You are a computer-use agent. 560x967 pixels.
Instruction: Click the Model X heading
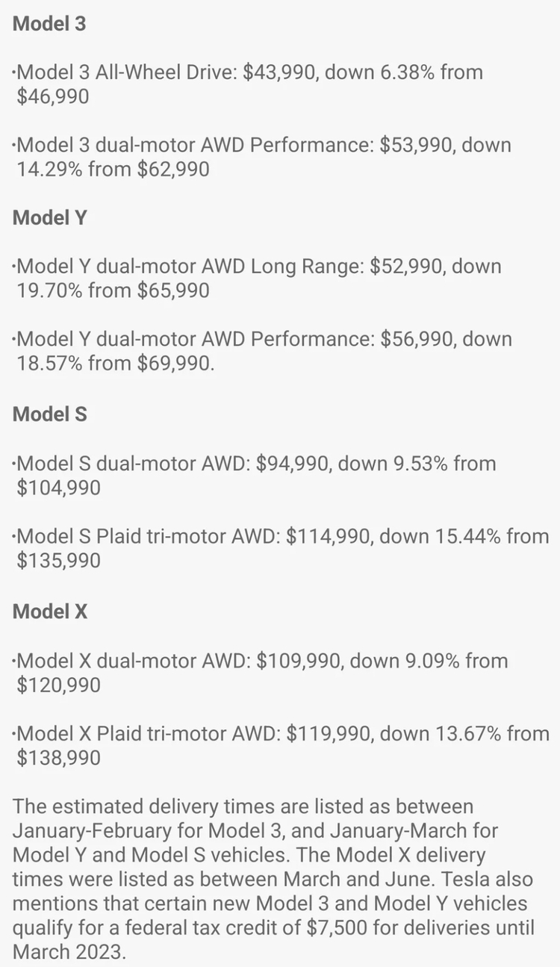(50, 612)
